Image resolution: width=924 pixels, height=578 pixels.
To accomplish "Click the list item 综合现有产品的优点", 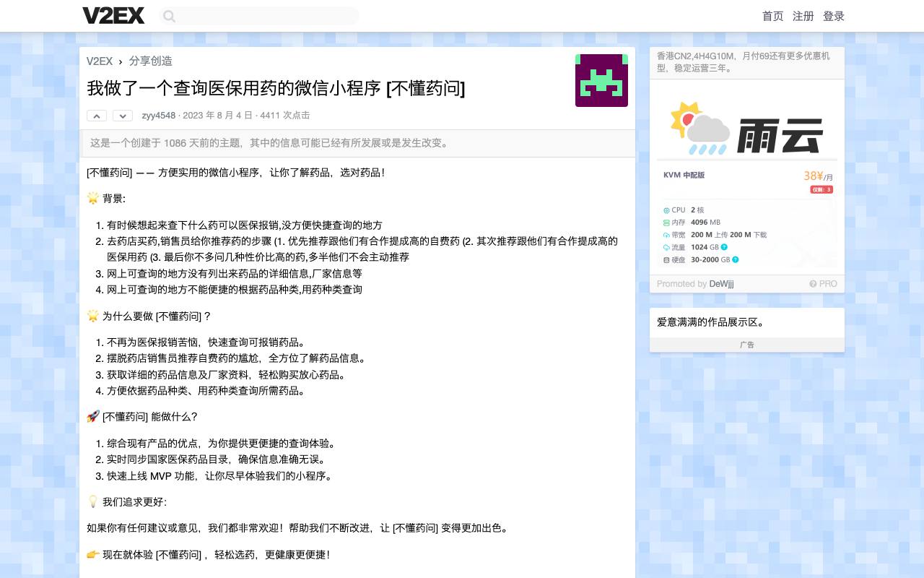I will 223,444.
